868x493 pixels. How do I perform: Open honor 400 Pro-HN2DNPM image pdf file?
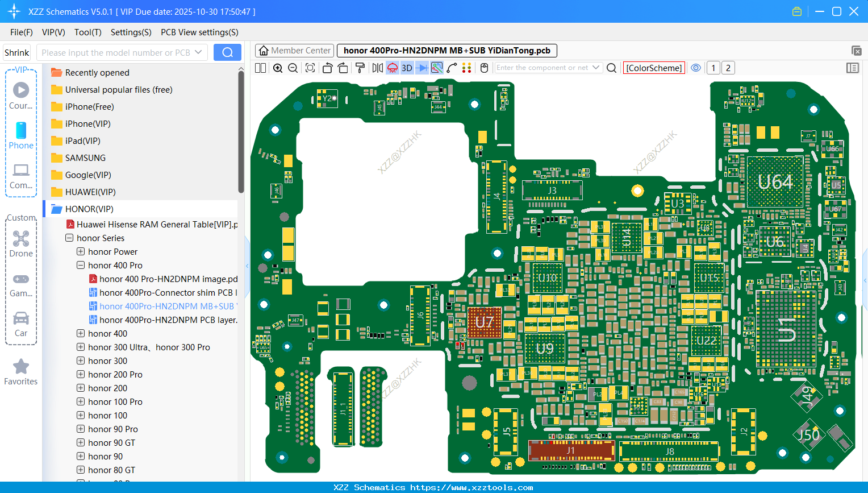coord(163,279)
